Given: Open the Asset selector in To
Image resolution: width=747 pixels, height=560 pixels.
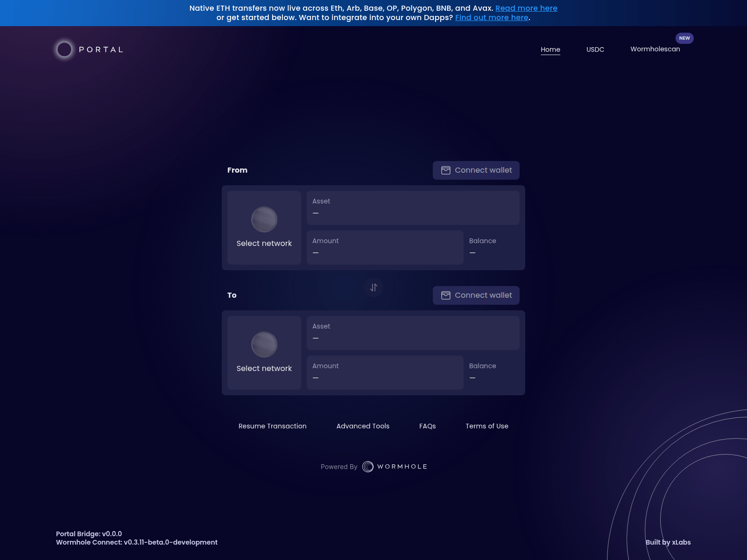Looking at the screenshot, I should tap(413, 333).
